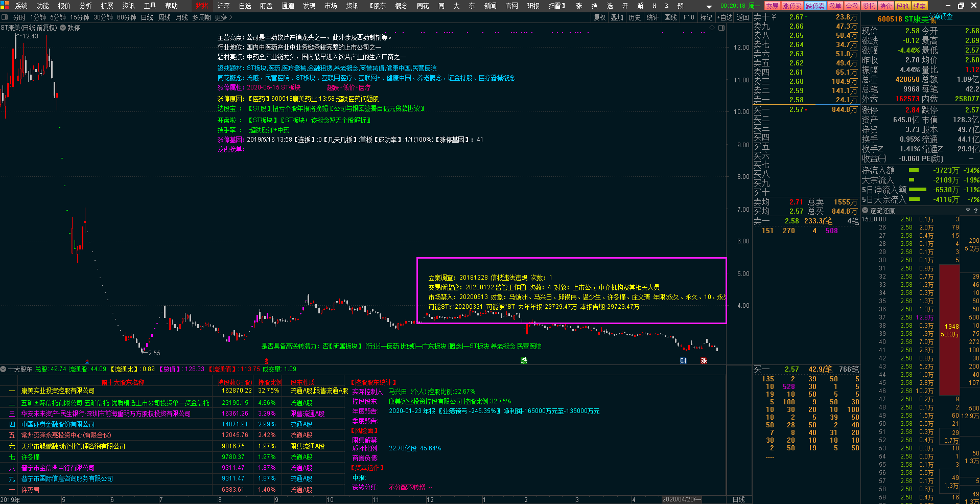
Task: Click the help question mark in 逐笔还原
Action: pos(976,211)
